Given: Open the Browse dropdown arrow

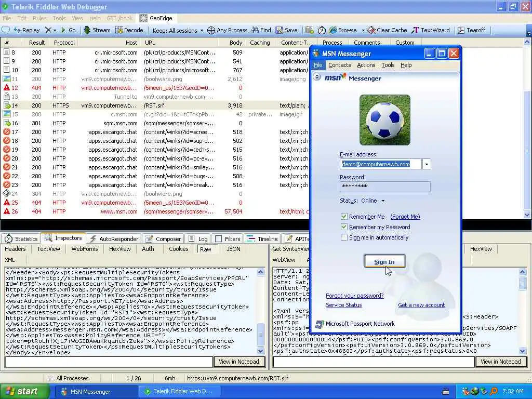Looking at the screenshot, I should tap(363, 31).
